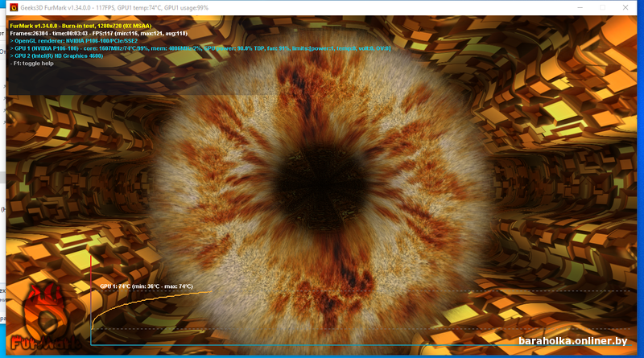Viewport: 644px width, 358px height.
Task: Click the window title text showing 117FPS
Action: point(114,7)
